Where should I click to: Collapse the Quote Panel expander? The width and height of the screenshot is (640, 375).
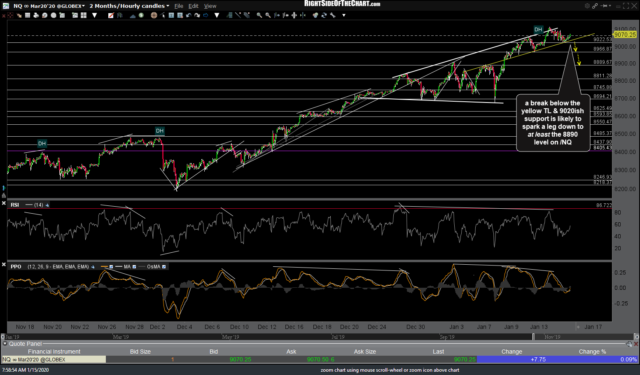pyautogui.click(x=5, y=344)
